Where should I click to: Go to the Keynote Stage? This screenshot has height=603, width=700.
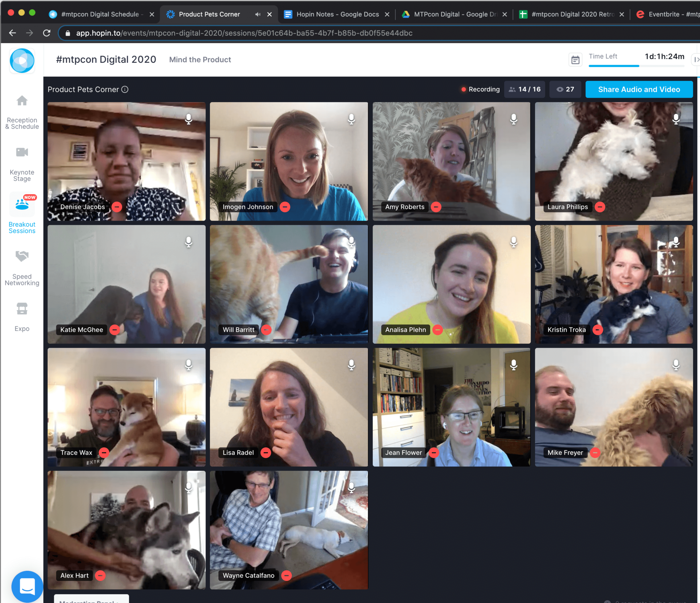coord(22,164)
